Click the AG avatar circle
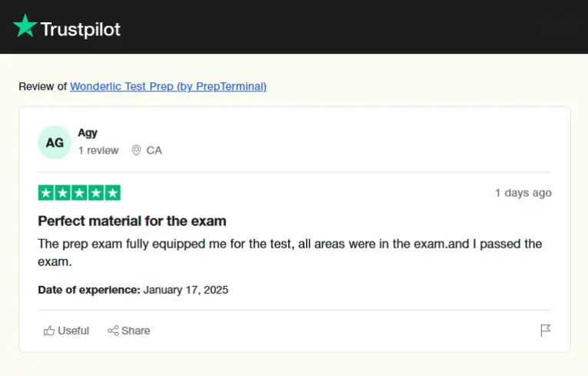The image size is (588, 376). click(55, 142)
